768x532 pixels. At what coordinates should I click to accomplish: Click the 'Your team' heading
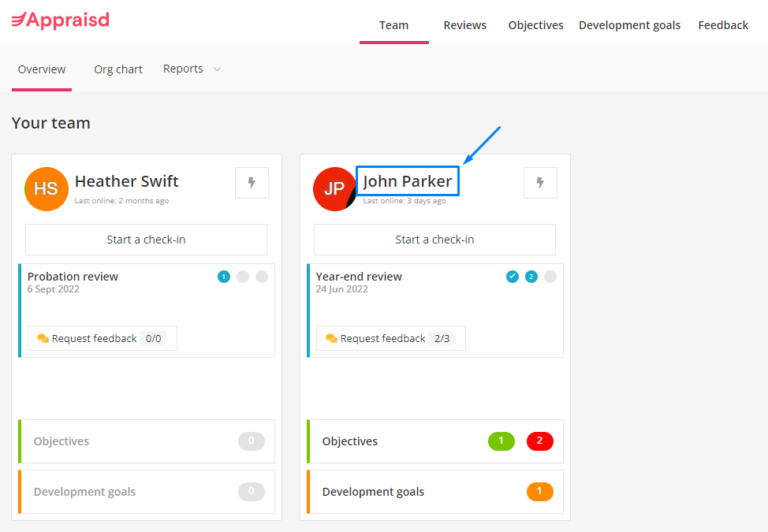tap(51, 123)
